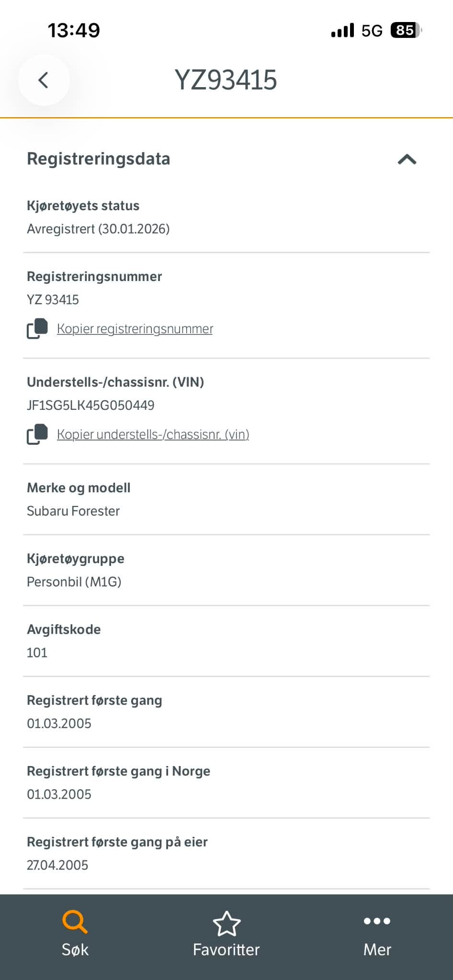
Task: Collapse the Registreringsdata section chevron
Action: coord(407,159)
